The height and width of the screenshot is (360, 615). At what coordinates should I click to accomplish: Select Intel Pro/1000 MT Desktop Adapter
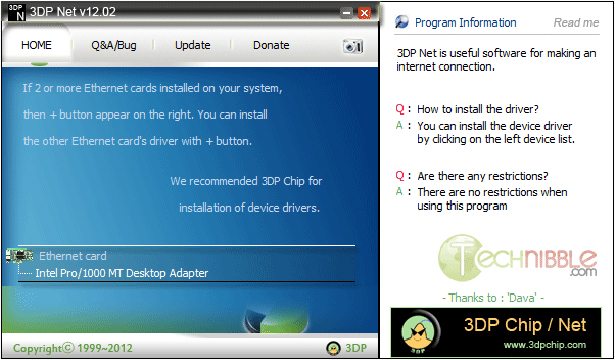point(122,273)
